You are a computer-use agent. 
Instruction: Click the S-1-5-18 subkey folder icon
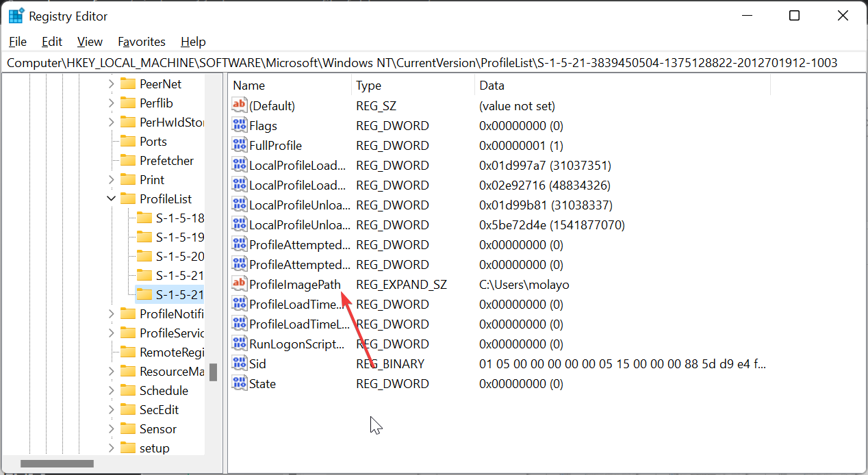144,218
